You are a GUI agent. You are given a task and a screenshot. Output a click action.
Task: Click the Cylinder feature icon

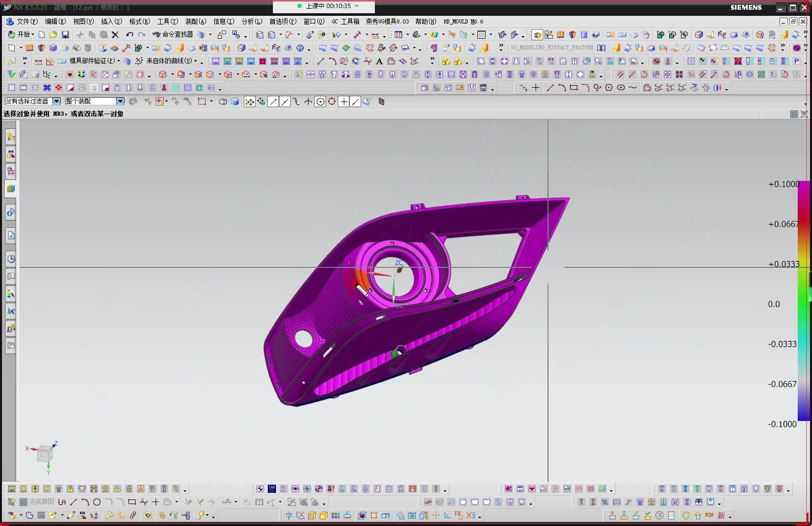[584, 35]
